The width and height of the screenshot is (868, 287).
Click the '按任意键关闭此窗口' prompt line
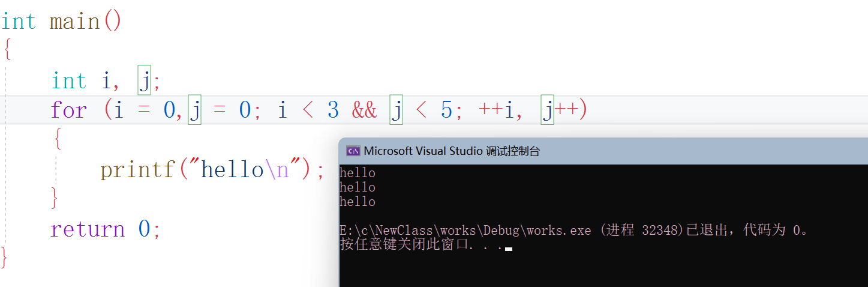pos(426,244)
